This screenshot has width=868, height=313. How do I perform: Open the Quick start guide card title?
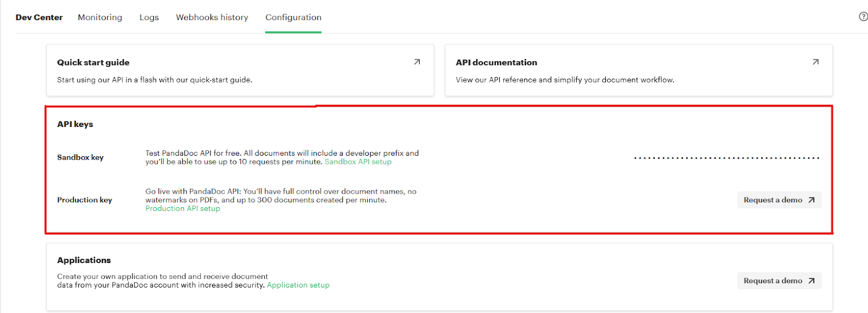(x=93, y=62)
